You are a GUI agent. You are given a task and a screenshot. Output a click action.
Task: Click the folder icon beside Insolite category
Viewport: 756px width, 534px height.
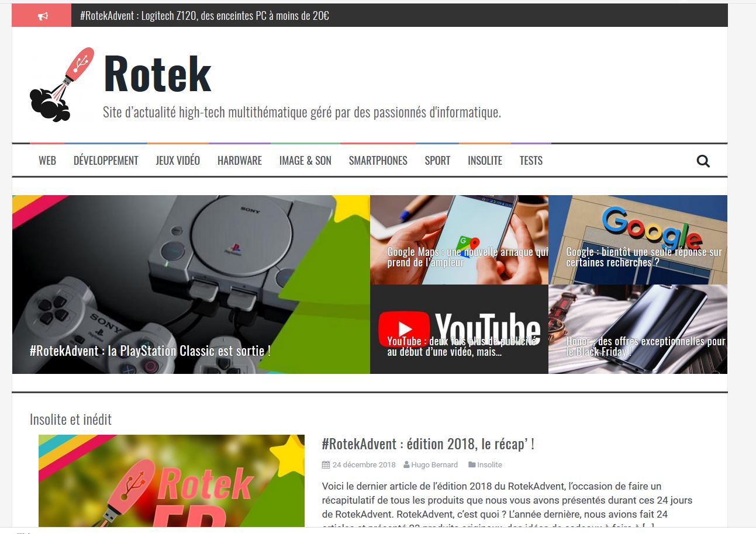click(471, 465)
